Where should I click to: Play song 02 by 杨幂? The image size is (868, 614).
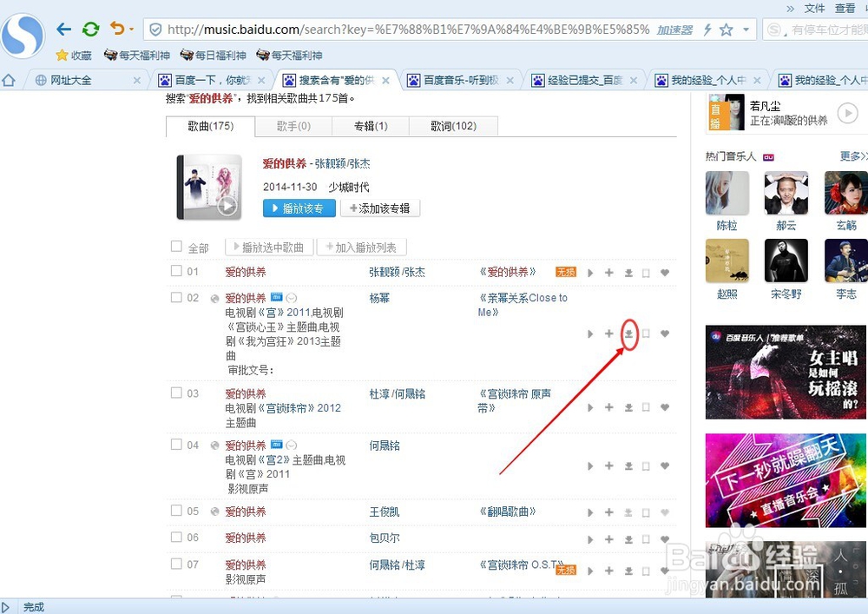(590, 333)
